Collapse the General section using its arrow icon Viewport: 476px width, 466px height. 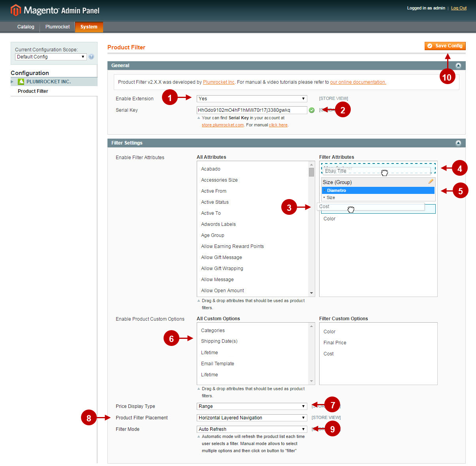(x=458, y=66)
